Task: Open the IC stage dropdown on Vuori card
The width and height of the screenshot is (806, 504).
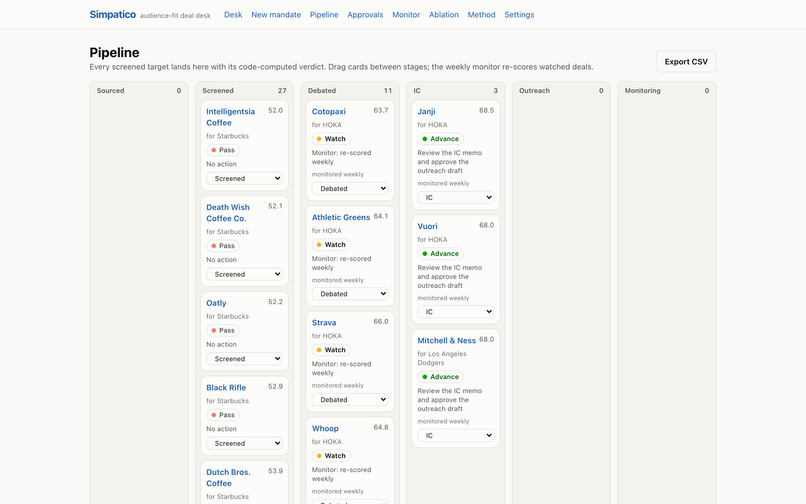Action: coord(456,312)
